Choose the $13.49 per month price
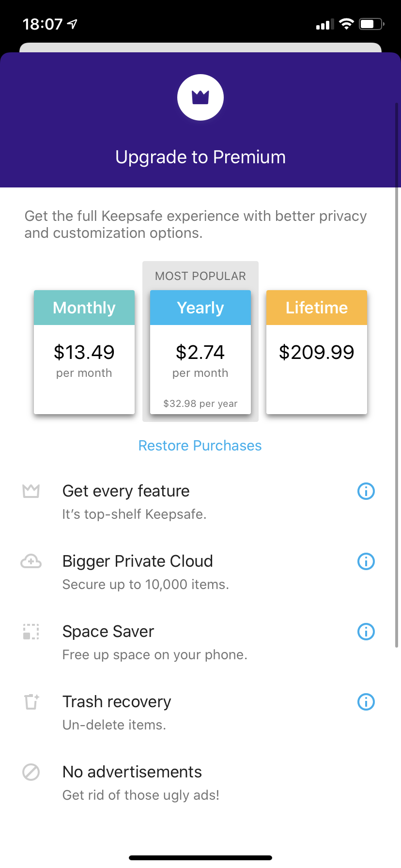Image resolution: width=401 pixels, height=868 pixels. pyautogui.click(x=84, y=359)
